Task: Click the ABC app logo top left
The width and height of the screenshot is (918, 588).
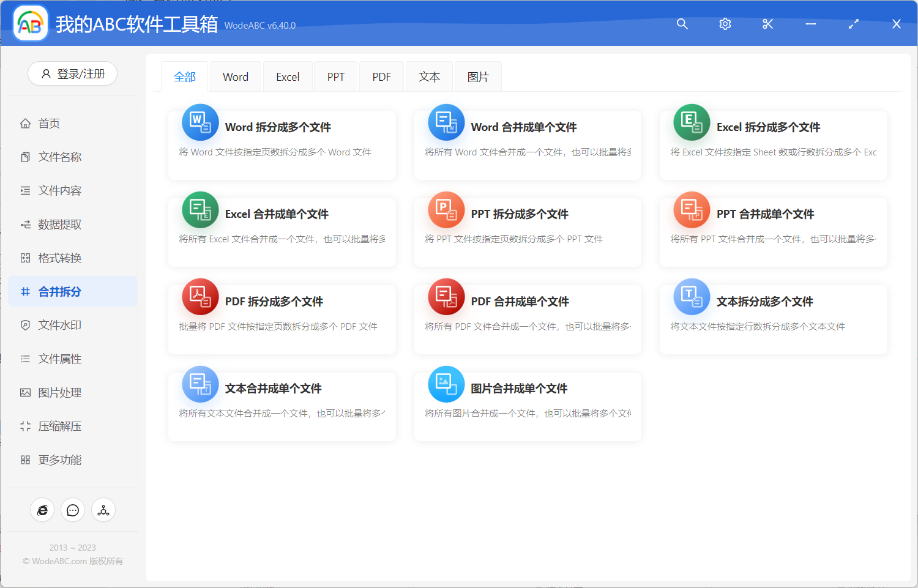Action: [30, 23]
